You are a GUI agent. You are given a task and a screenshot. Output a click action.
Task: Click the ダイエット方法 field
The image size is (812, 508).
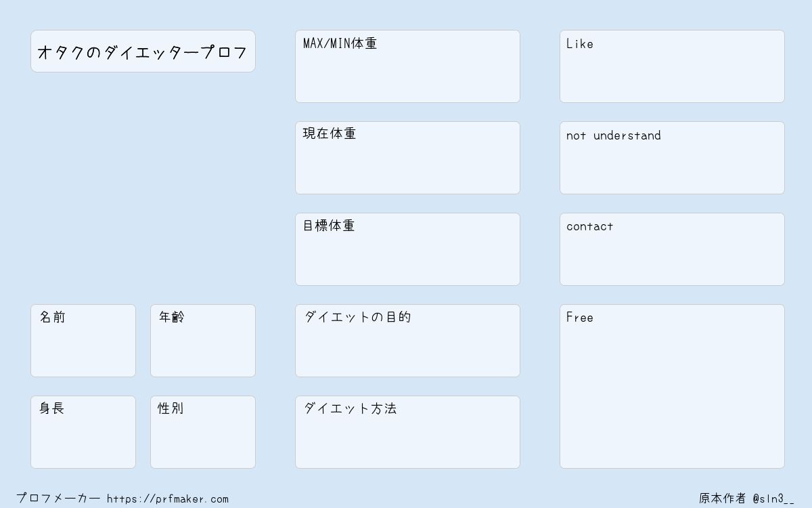(407, 432)
